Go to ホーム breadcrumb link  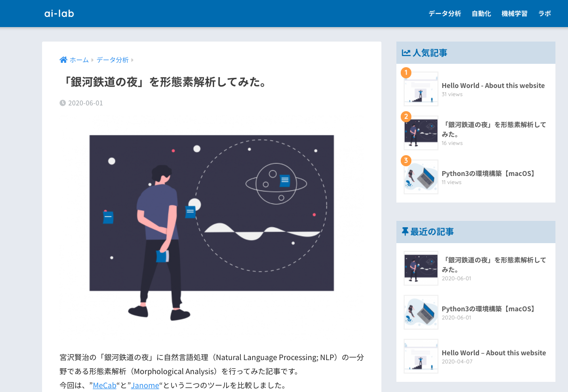[x=79, y=60]
